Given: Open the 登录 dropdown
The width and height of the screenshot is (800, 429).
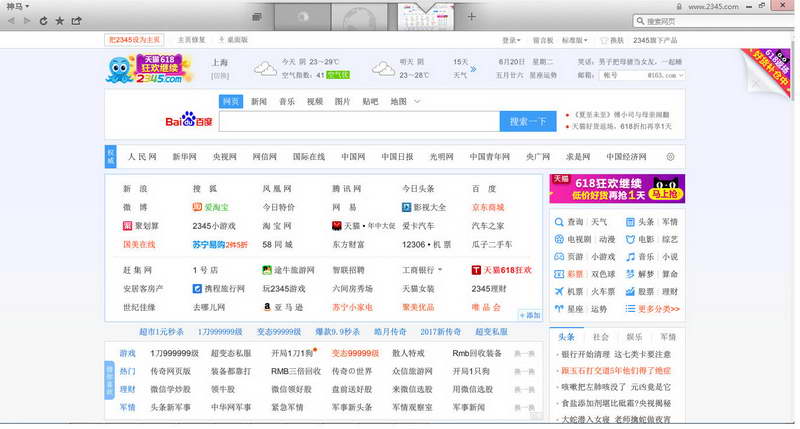Looking at the screenshot, I should (511, 40).
